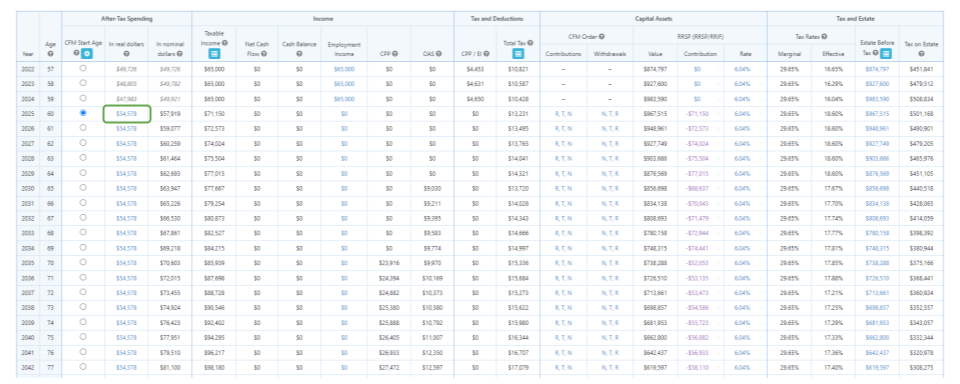Open estate before tax $874,797 link

coord(876,69)
